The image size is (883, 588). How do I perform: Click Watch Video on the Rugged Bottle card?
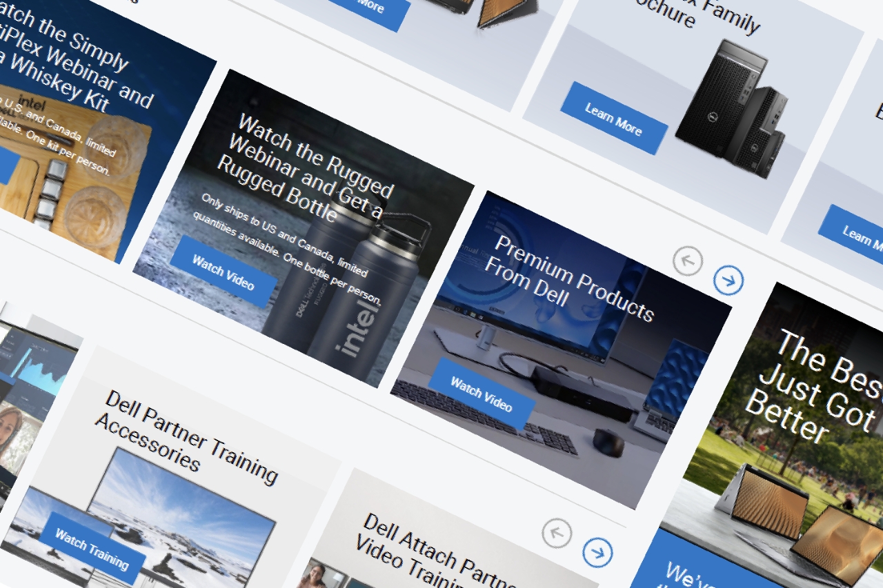[223, 272]
